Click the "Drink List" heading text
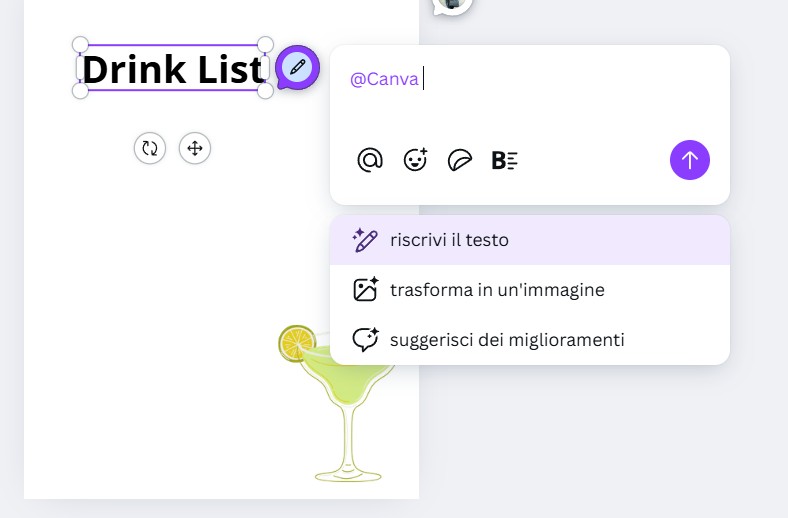This screenshot has width=788, height=518. coord(172,69)
